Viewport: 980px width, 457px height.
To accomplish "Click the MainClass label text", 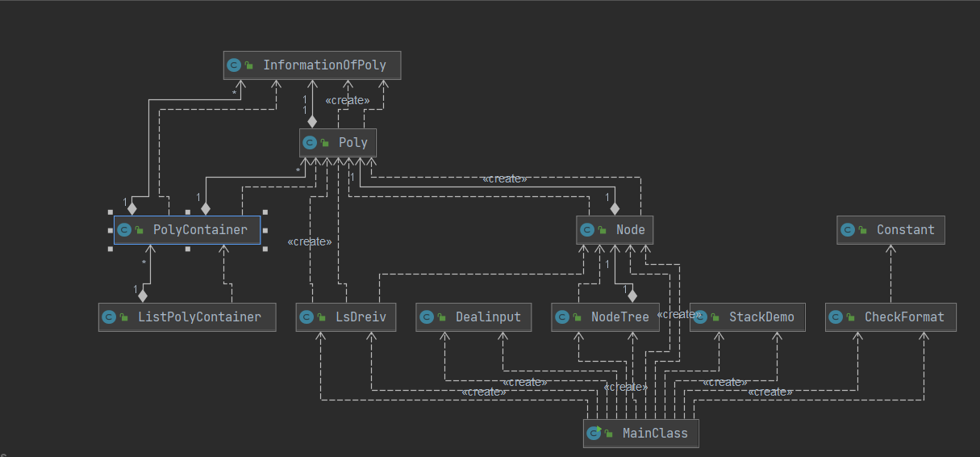I will click(x=655, y=434).
